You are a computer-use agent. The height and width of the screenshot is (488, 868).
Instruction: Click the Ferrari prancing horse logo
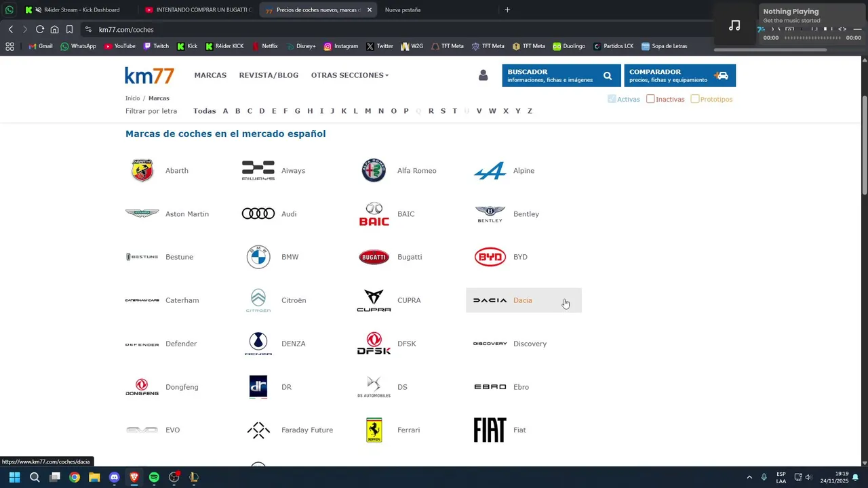click(x=374, y=430)
